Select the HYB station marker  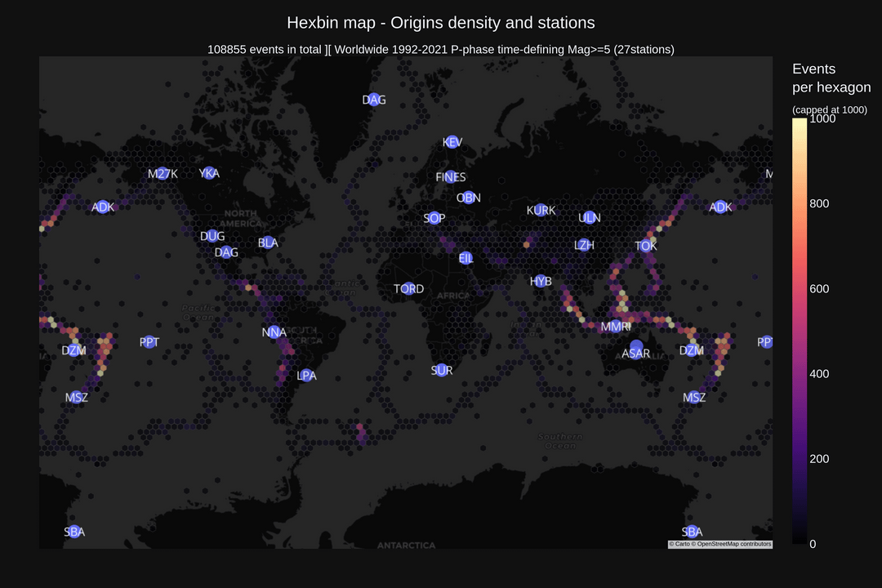click(x=541, y=281)
